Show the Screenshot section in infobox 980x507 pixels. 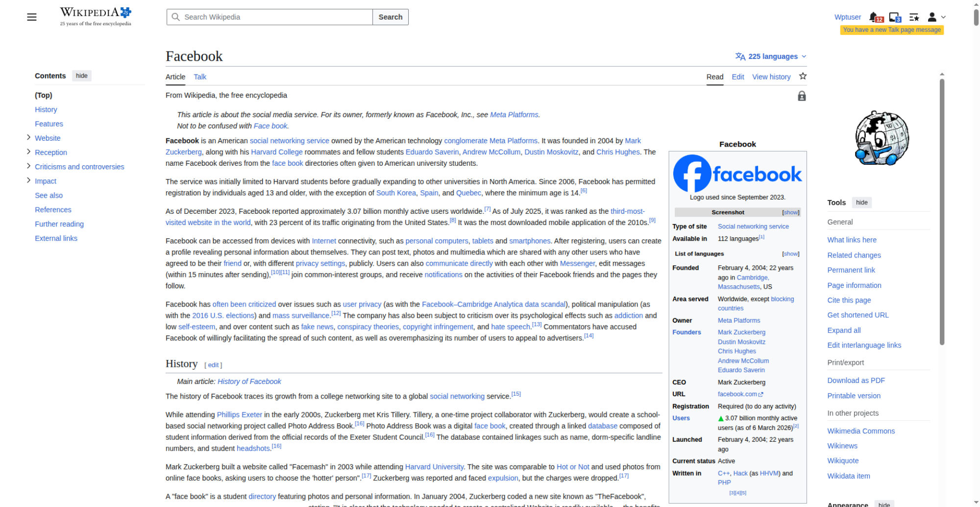[790, 212]
